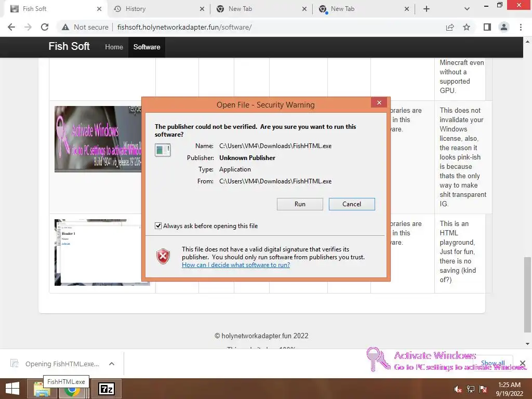
Task: Expand the tab search chevron
Action: point(467,9)
